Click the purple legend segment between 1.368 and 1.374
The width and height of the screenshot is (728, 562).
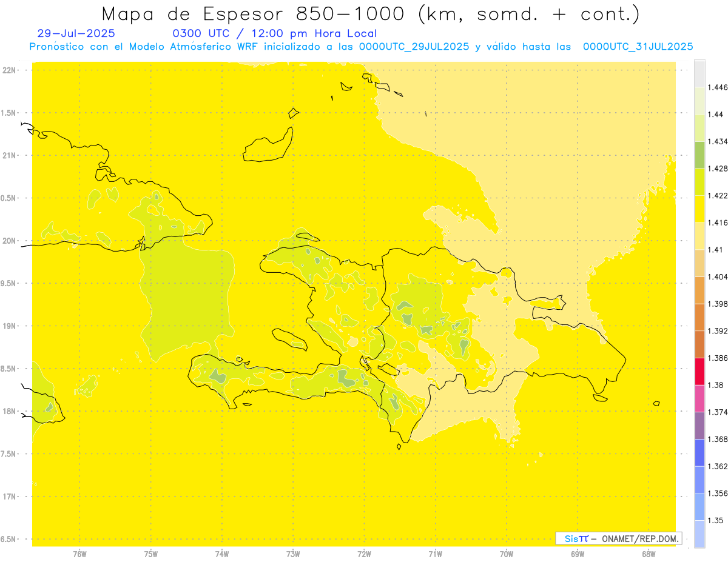[x=699, y=426]
